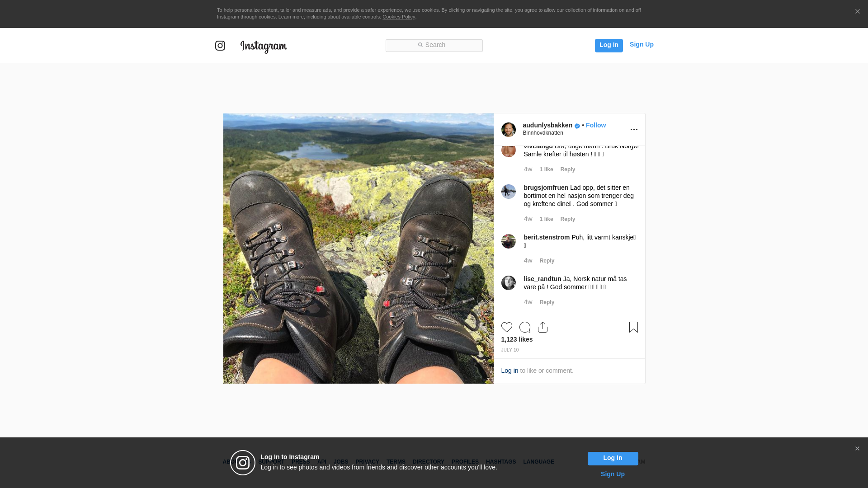Open the brugsjomfruen commenter profile
This screenshot has height=488, width=868.
click(546, 188)
